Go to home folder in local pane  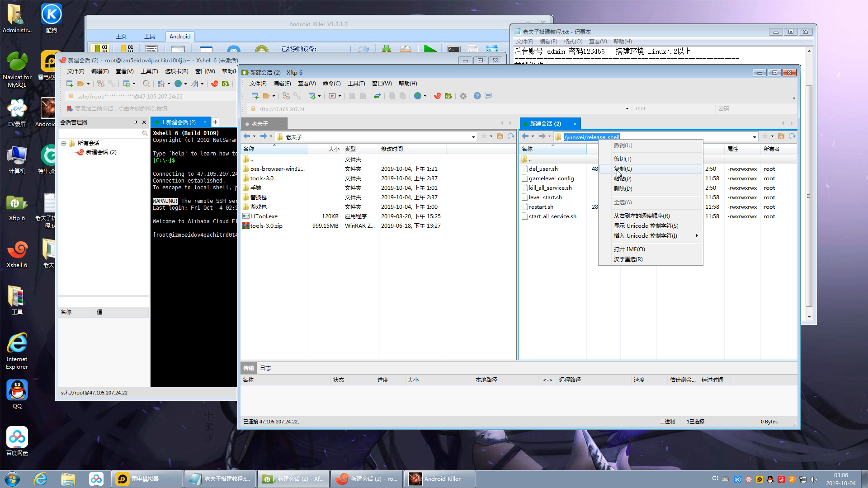point(500,136)
